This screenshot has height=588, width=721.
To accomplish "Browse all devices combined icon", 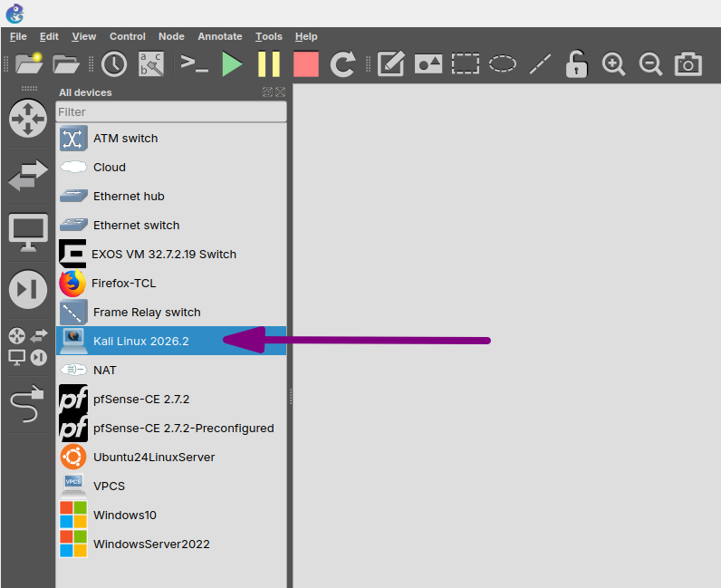I will click(28, 346).
